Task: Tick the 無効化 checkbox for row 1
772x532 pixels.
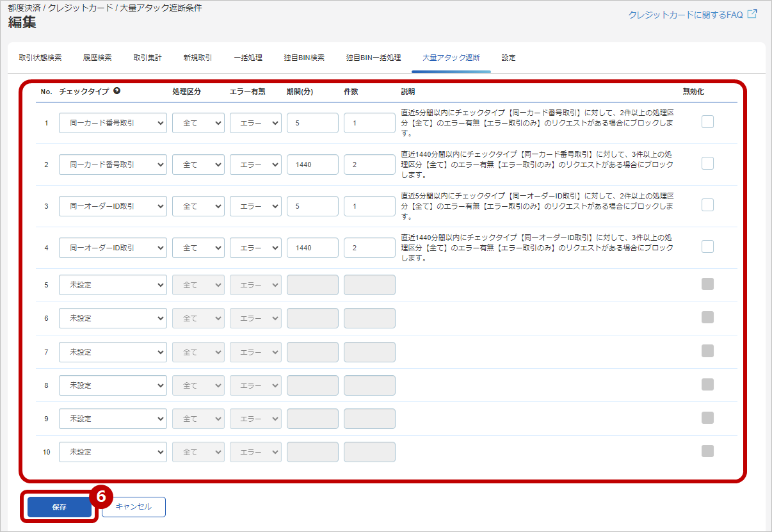Action: (x=707, y=122)
